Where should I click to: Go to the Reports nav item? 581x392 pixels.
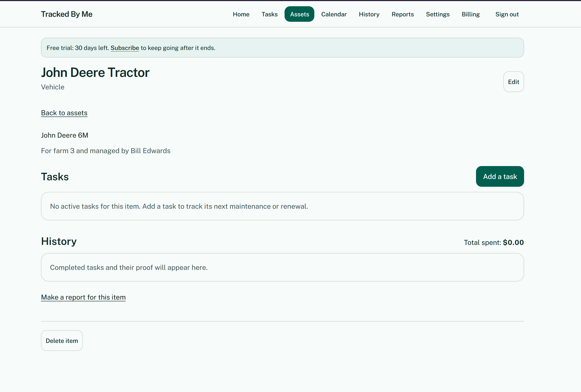tap(402, 14)
